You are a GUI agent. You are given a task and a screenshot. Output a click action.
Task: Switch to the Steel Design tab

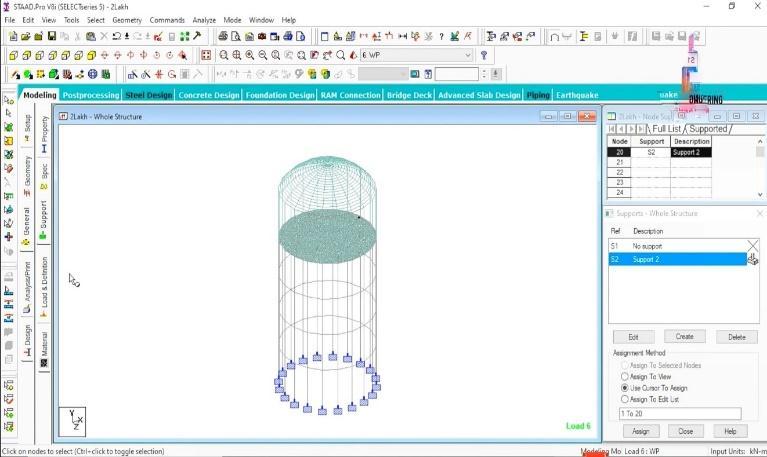[149, 95]
